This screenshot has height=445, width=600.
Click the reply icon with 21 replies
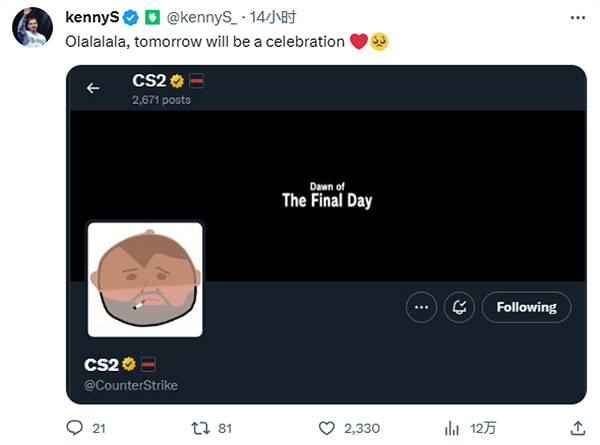pos(71,428)
